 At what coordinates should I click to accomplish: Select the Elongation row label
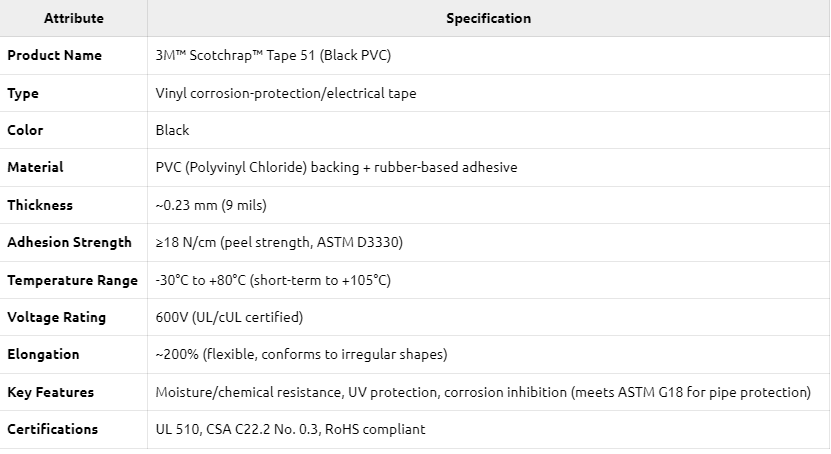point(43,354)
